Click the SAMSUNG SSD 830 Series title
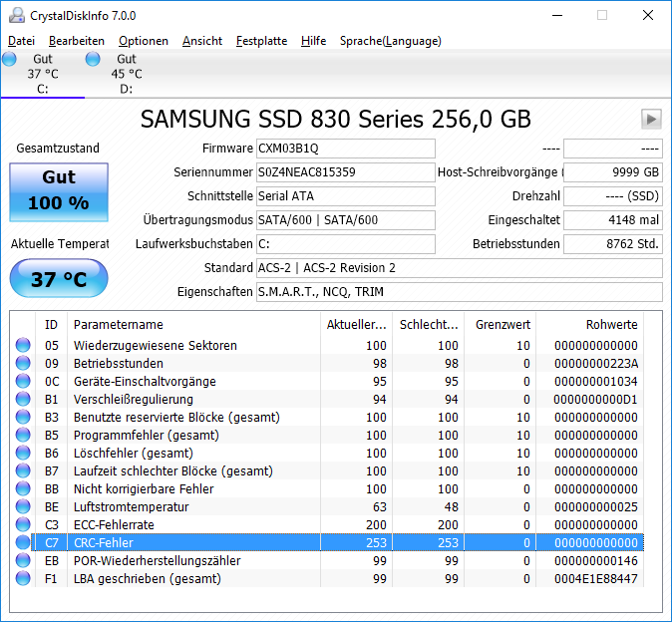Screen dimensions: 672x622 (336, 119)
